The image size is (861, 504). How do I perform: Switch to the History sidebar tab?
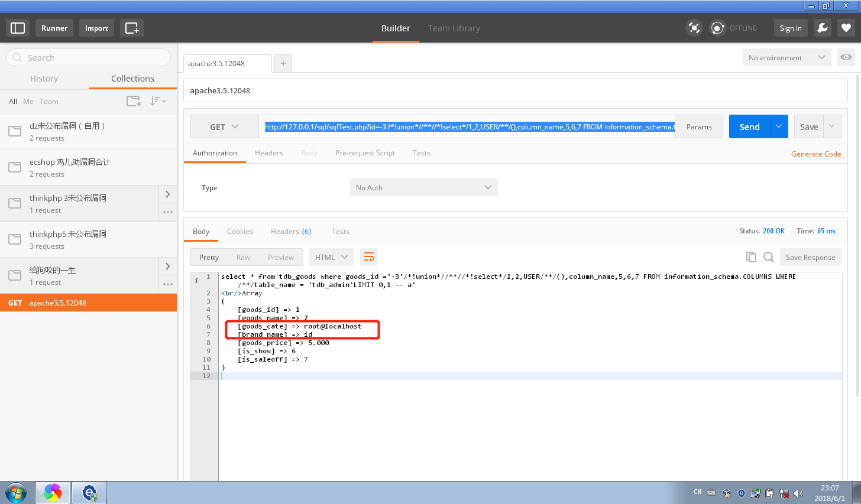coord(44,79)
